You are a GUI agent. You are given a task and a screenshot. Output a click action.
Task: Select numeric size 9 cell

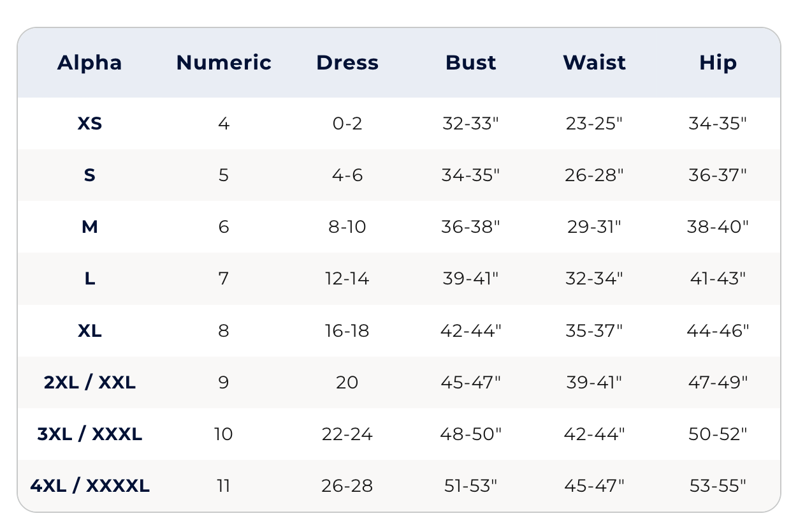(x=224, y=383)
